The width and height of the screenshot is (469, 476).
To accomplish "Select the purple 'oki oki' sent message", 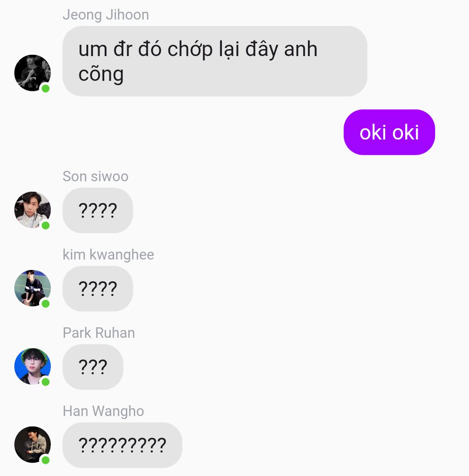I will [x=389, y=132].
